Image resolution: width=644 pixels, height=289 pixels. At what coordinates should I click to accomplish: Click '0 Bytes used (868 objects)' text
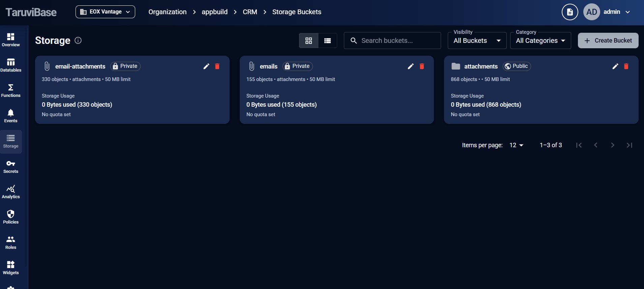[486, 105]
